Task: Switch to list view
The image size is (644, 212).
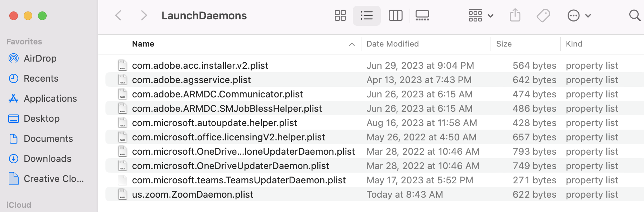Action: pyautogui.click(x=366, y=16)
